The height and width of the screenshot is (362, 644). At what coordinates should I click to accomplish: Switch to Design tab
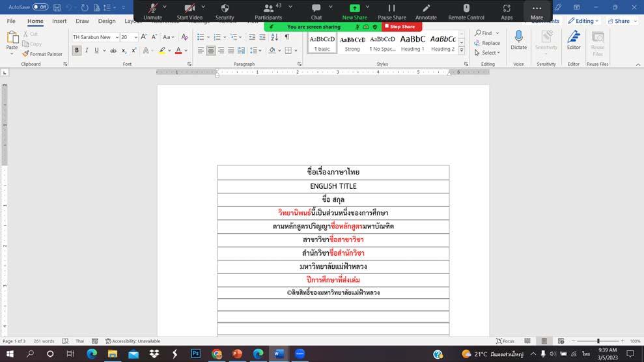tap(107, 21)
